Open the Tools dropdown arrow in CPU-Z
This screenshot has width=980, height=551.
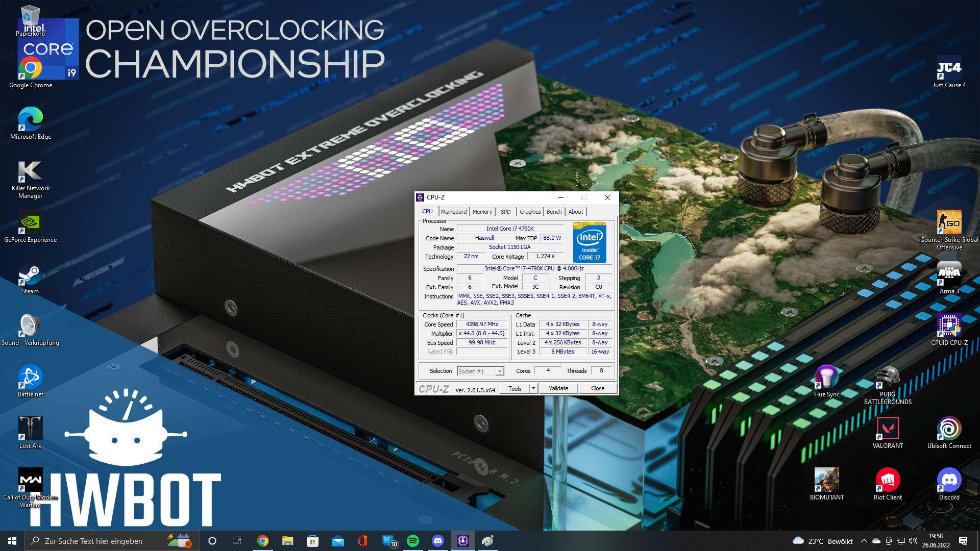[x=533, y=388]
